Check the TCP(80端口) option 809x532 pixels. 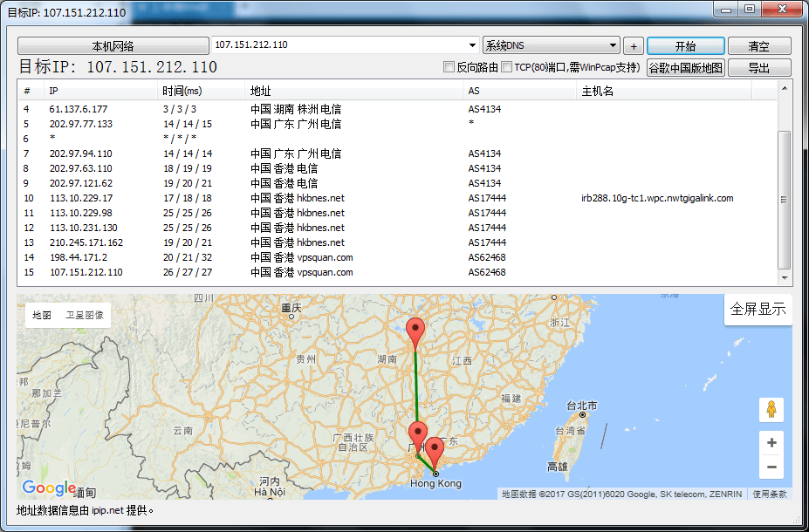point(504,65)
